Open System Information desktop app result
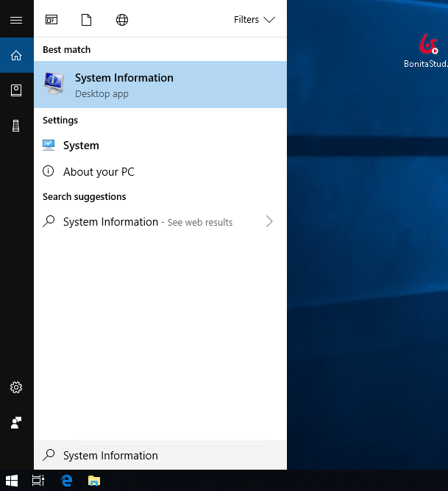448x491 pixels. pyautogui.click(x=160, y=85)
